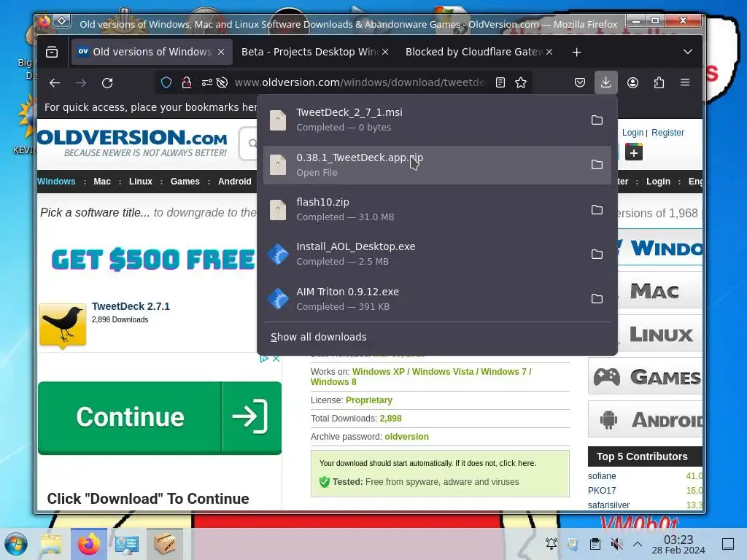Open the Proprietary license link
Screen dimensions: 747x560
tap(368, 400)
